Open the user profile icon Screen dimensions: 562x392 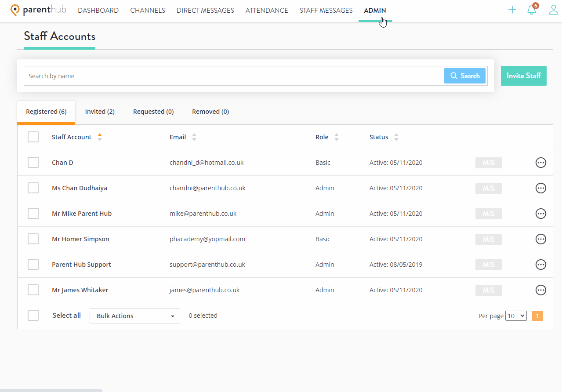coord(554,10)
